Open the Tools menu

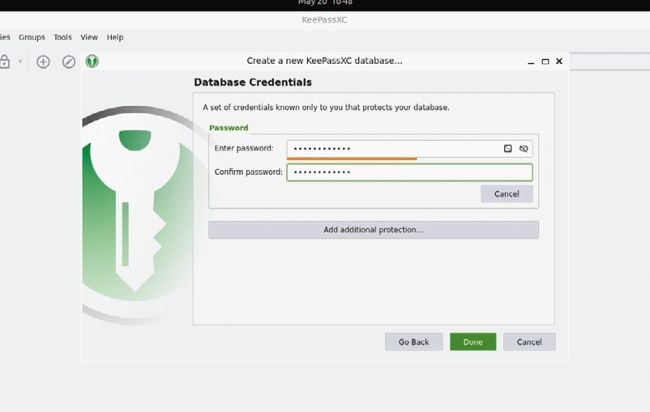pos(62,37)
